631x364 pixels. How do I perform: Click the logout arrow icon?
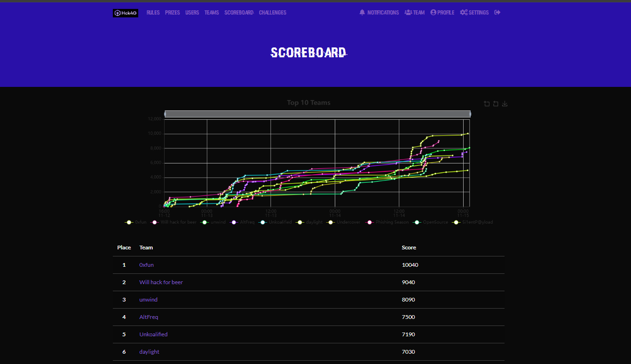point(497,13)
